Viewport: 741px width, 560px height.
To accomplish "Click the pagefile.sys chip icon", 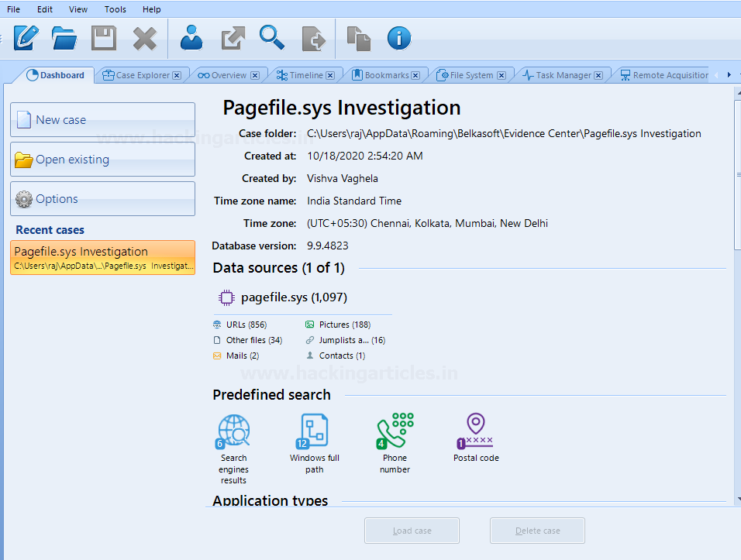I will point(226,297).
